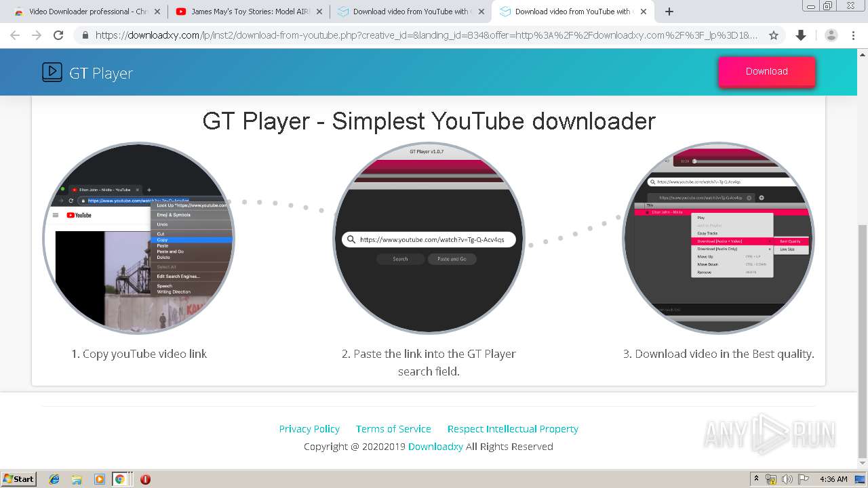The image size is (868, 488).
Task: Open Action Center flag icon
Action: tap(804, 479)
